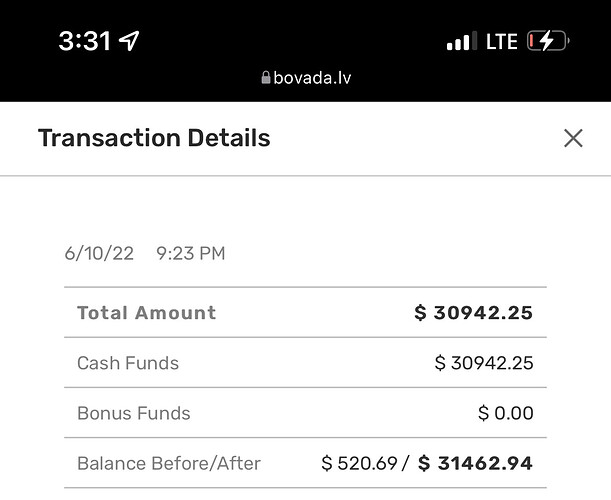The image size is (611, 500).
Task: Close the Transaction Details panel
Action: point(573,138)
